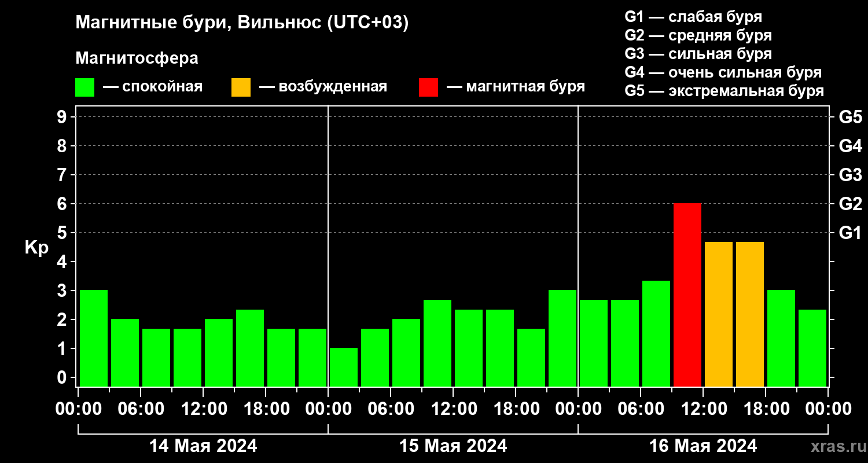This screenshot has width=868, height=463.
Task: Click the red Kp 6 storm bar
Action: point(687,295)
